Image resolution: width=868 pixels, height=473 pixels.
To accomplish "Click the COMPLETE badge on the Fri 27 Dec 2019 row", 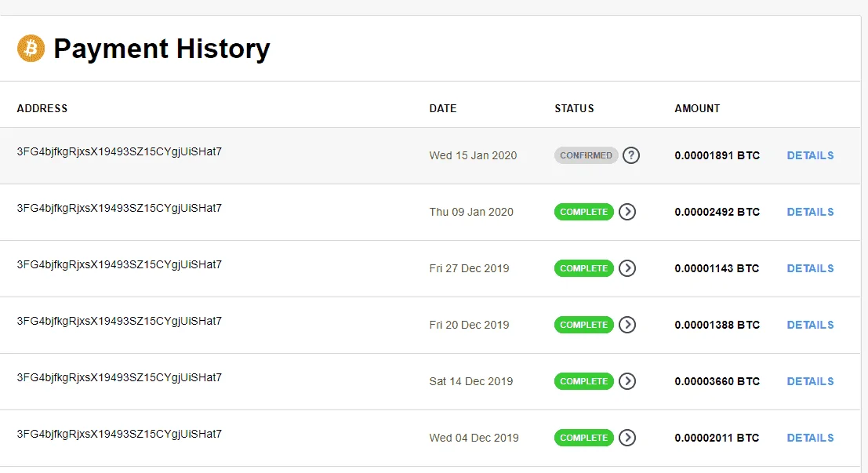I will coord(583,268).
